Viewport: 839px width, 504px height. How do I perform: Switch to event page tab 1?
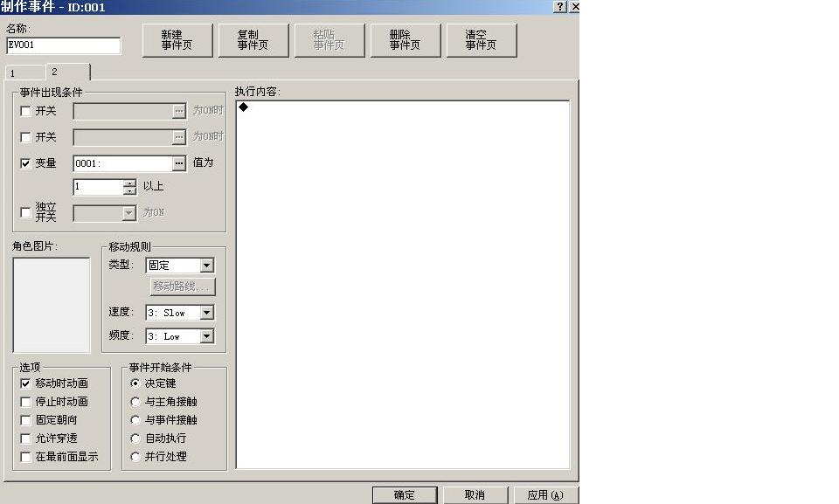pos(25,72)
